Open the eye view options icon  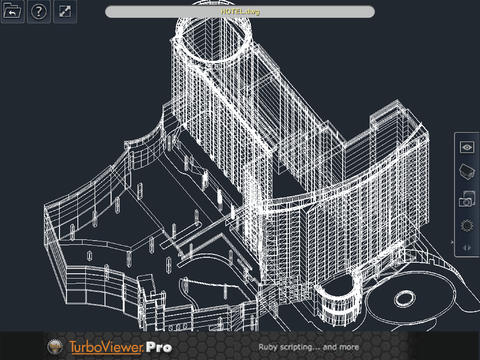tap(467, 147)
